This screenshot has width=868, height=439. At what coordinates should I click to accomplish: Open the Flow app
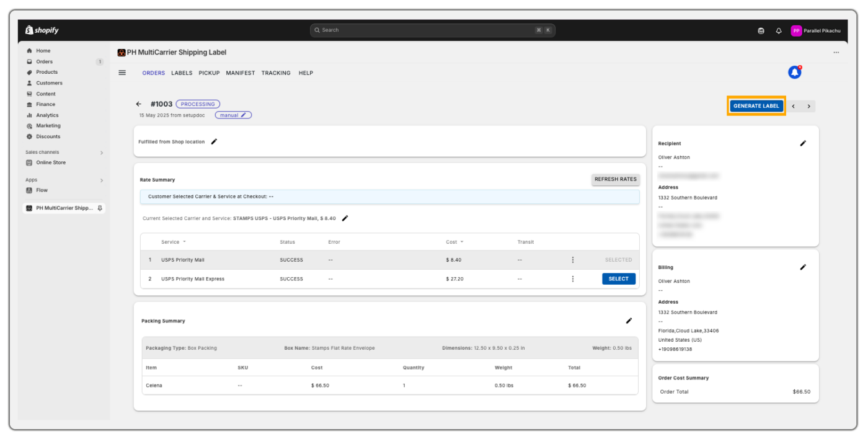[42, 190]
